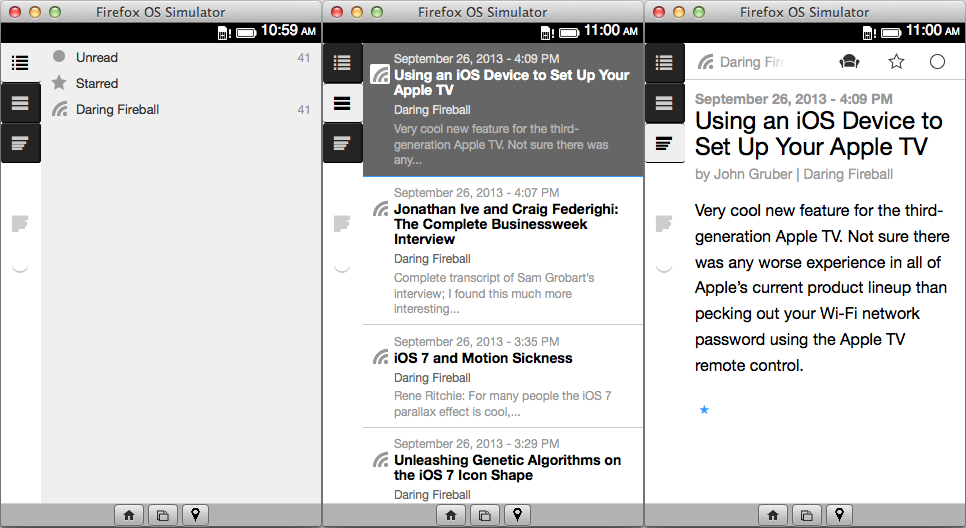Image resolution: width=966 pixels, height=528 pixels.
Task: Select the Unread filter row
Action: click(x=181, y=57)
